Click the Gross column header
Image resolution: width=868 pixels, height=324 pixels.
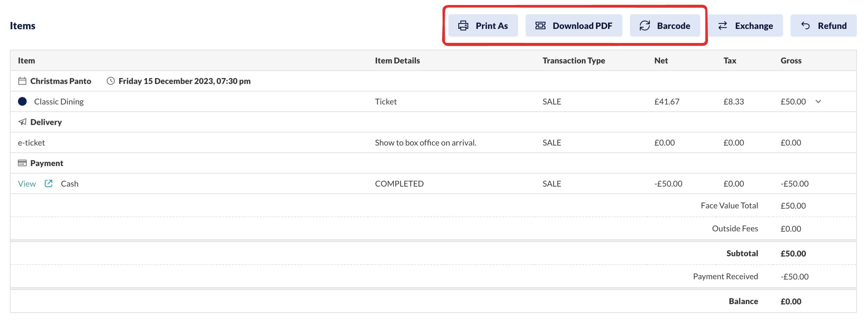tap(791, 60)
